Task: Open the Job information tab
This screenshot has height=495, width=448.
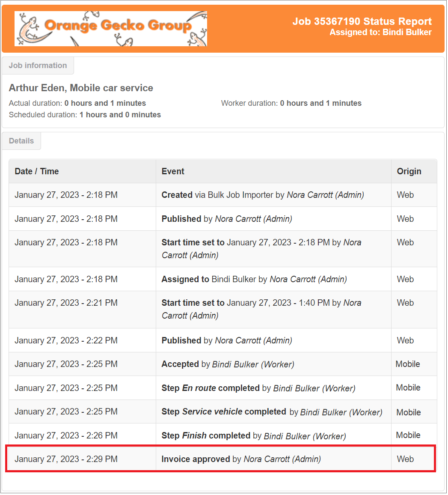Action: pos(38,66)
